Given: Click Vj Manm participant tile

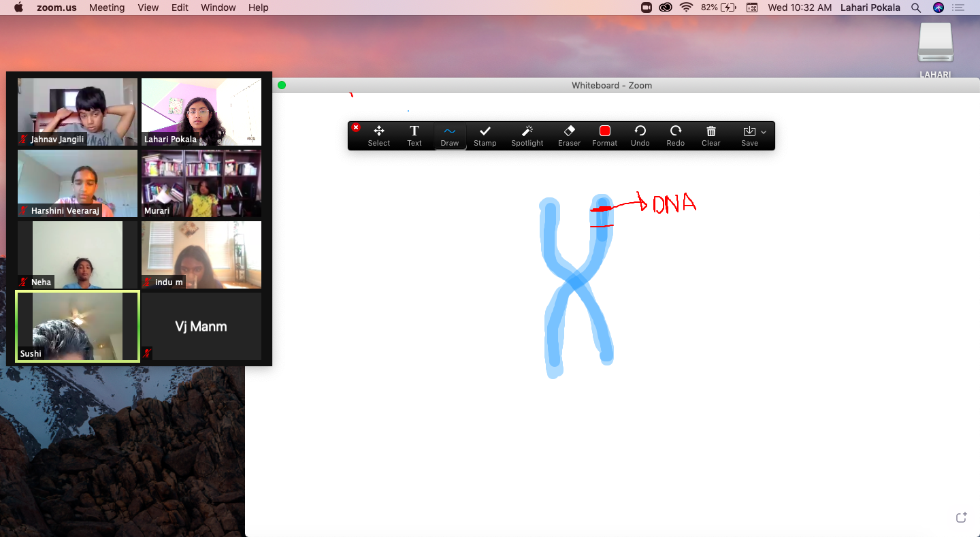Looking at the screenshot, I should pyautogui.click(x=201, y=326).
